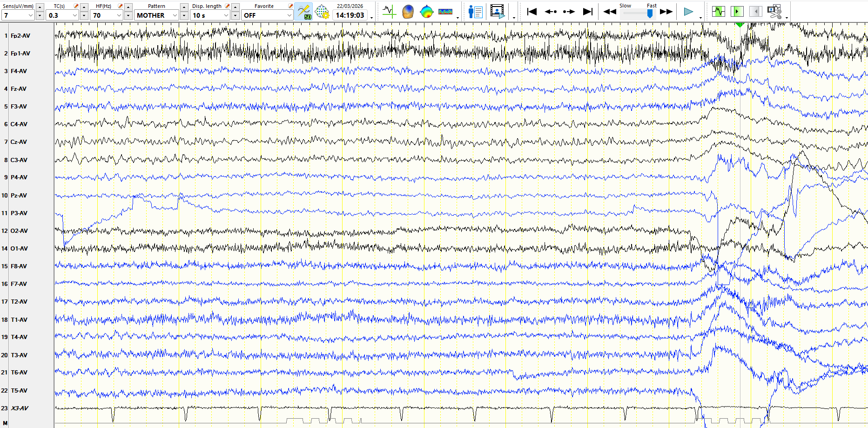868x428 pixels.
Task: Click the grey backward panel icon
Action: pyautogui.click(x=756, y=11)
